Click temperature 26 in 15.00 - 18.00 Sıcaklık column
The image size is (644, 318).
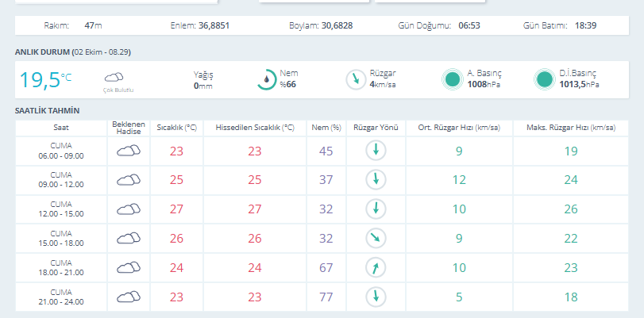[x=176, y=239]
